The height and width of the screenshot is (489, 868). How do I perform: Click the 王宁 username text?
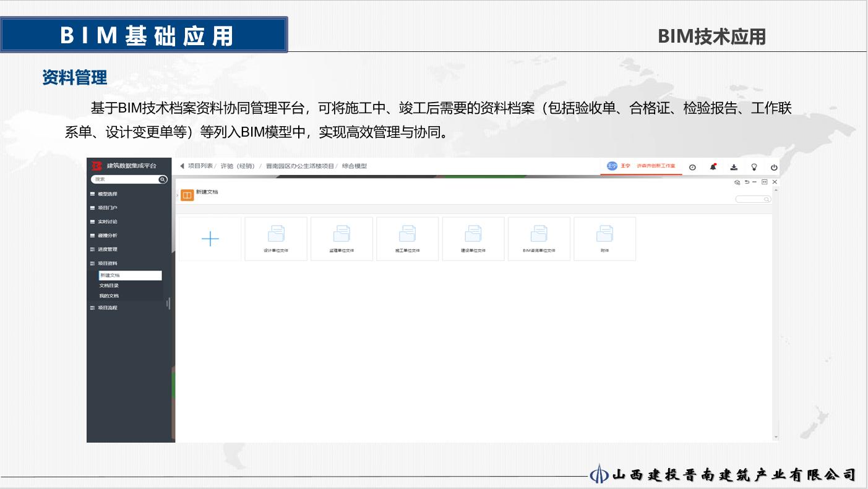pyautogui.click(x=625, y=166)
